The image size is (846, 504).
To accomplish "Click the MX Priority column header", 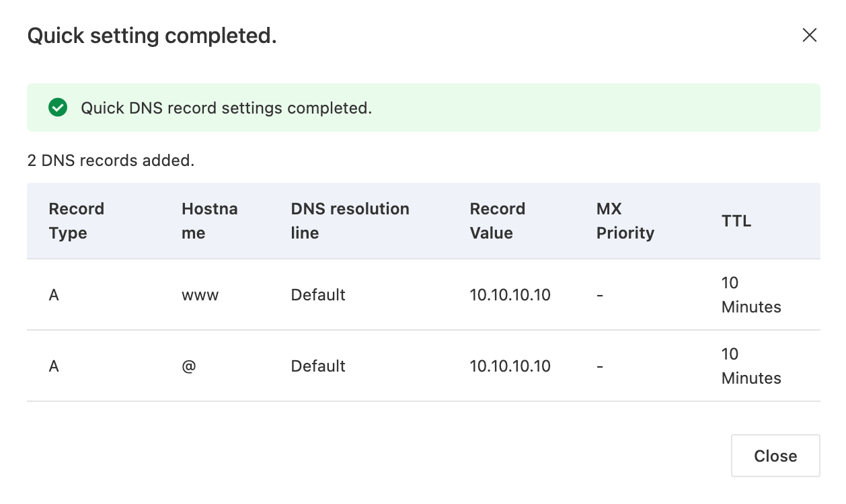I will tap(625, 221).
